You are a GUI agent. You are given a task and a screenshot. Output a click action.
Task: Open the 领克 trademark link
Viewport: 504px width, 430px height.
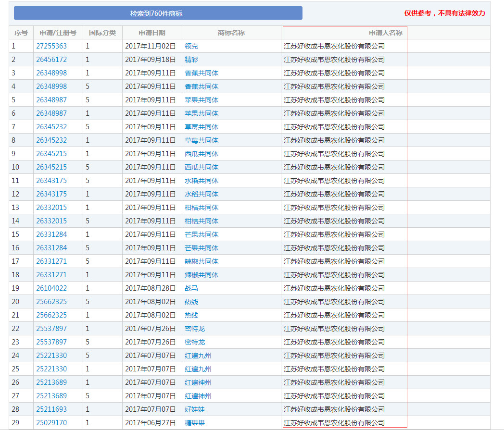pyautogui.click(x=191, y=46)
